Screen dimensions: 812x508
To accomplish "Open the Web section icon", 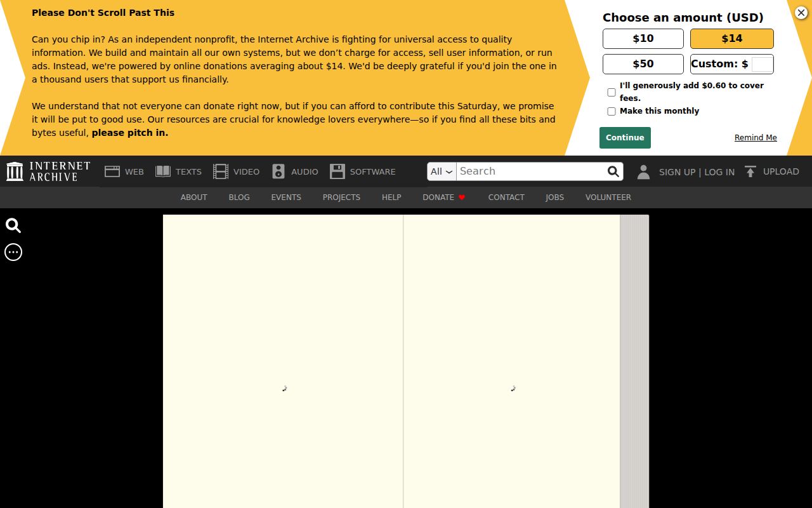I will pos(112,171).
